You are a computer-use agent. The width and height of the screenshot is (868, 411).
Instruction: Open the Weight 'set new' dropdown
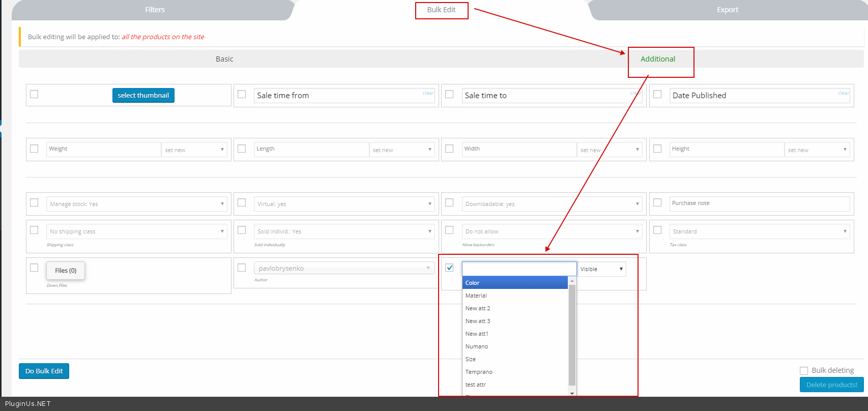194,150
